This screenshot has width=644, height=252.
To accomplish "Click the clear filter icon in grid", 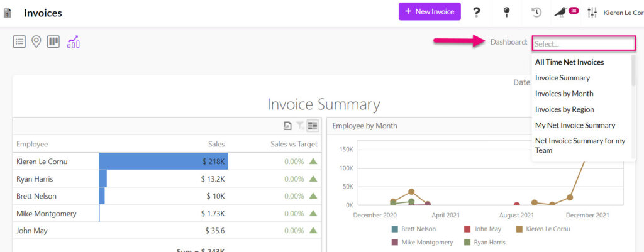I will 300,126.
